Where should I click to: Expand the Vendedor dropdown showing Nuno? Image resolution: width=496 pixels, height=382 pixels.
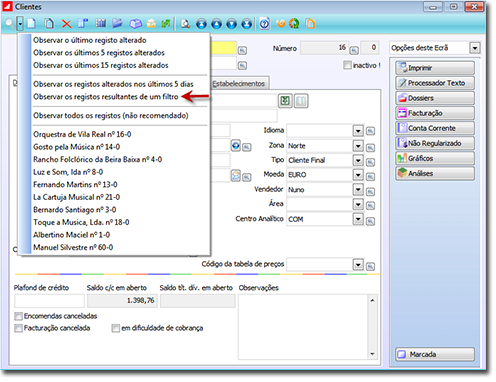[358, 190]
